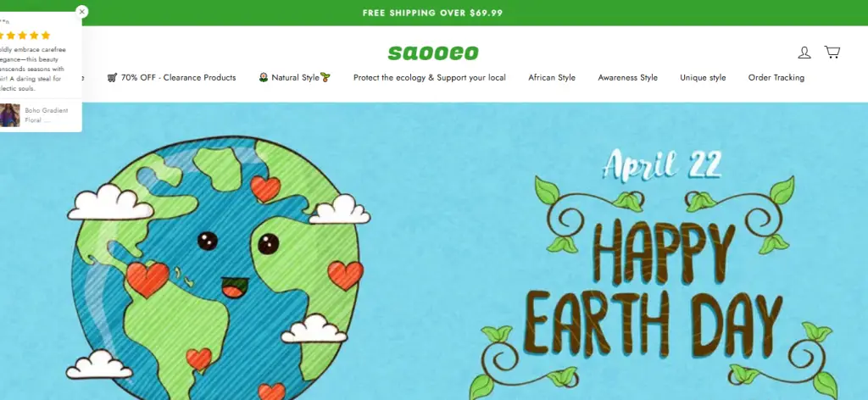
Task: Click the shopping cart emoji beside 70% OFF
Action: point(113,77)
